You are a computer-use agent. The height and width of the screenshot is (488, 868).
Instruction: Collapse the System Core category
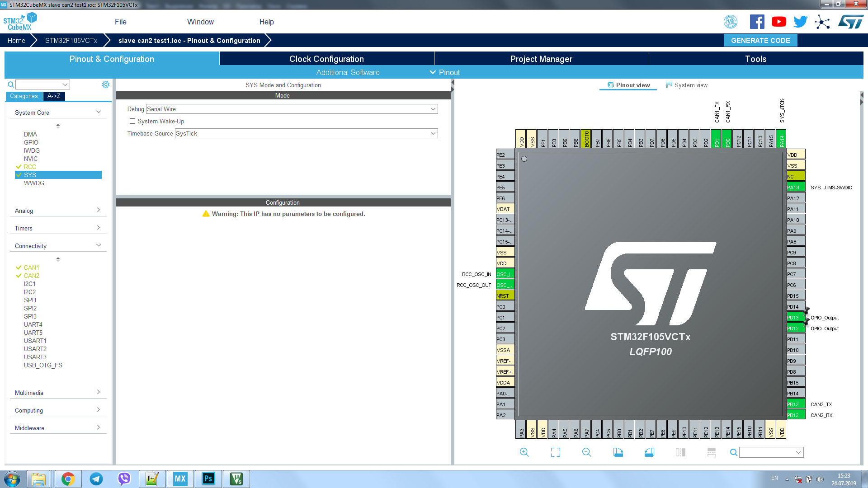pos(58,113)
